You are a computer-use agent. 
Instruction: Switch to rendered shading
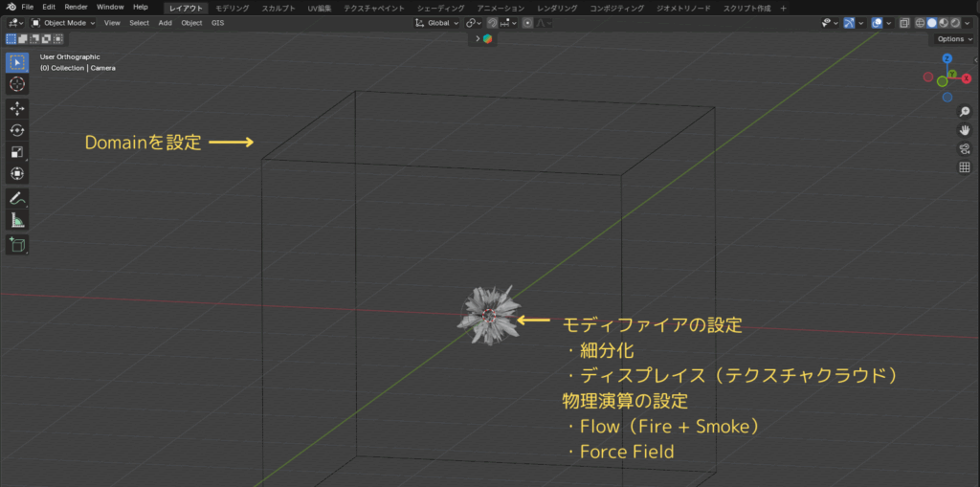tap(955, 23)
